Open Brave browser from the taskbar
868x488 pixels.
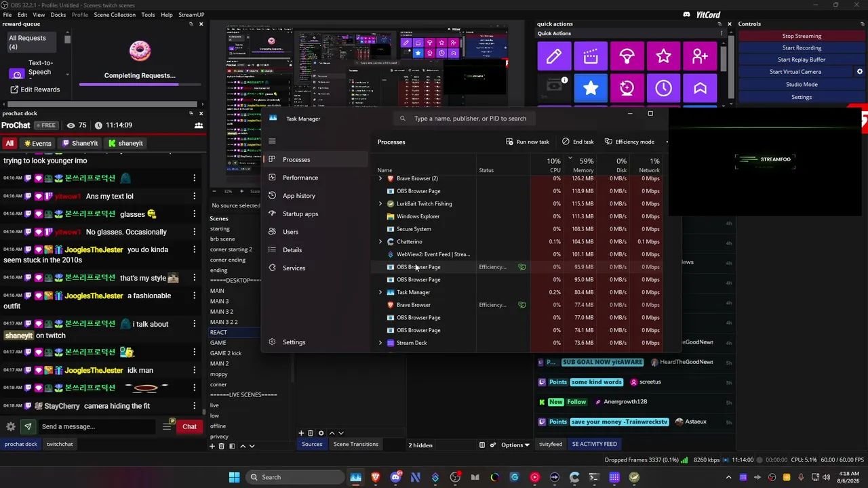[x=376, y=477]
